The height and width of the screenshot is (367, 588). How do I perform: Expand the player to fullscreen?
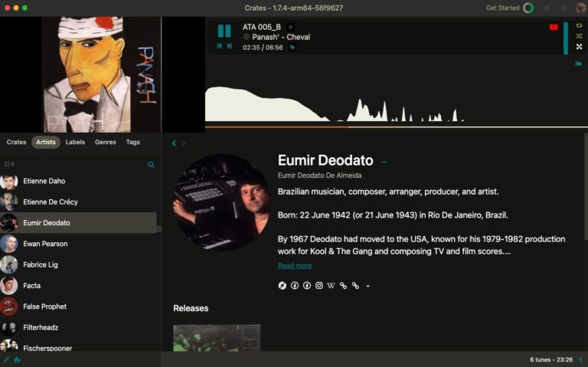coord(579,47)
